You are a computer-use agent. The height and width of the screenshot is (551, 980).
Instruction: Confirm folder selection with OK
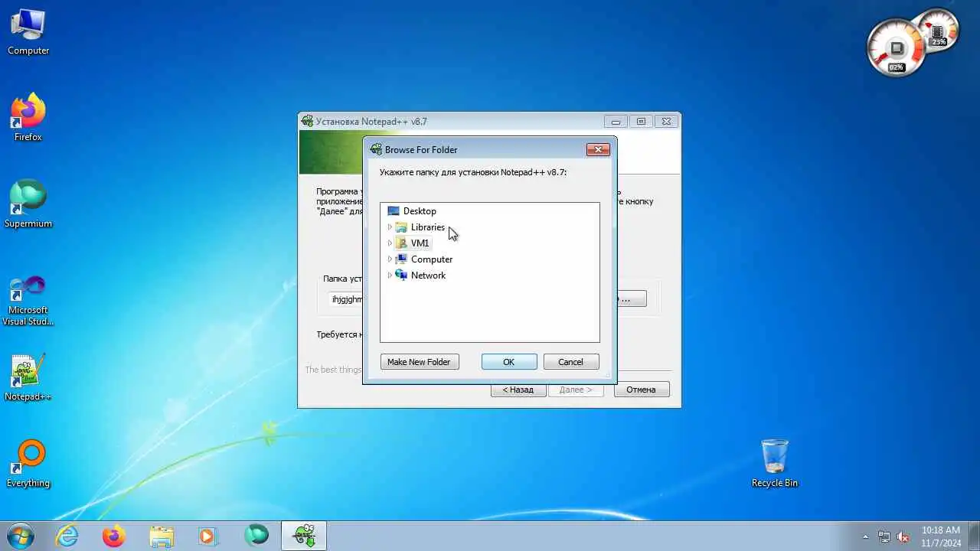(x=509, y=362)
